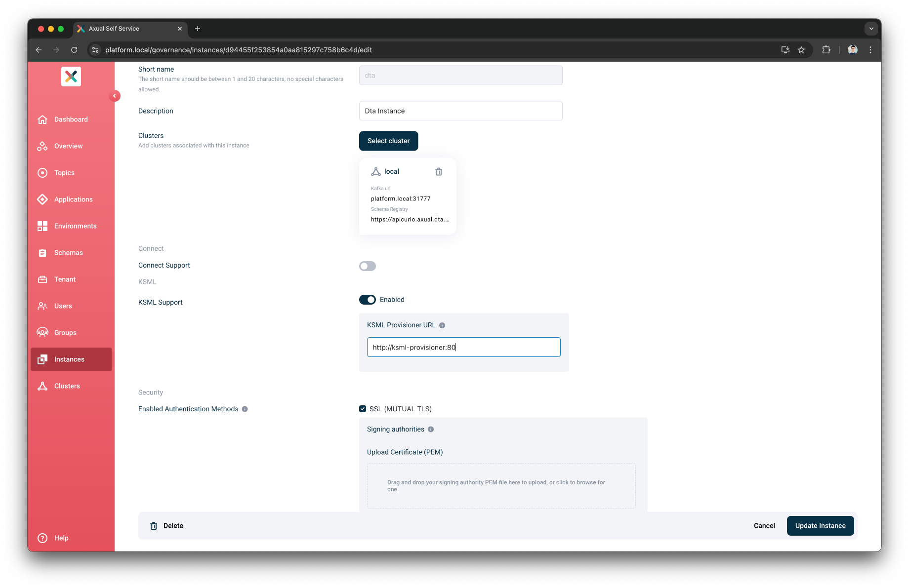The width and height of the screenshot is (909, 588).
Task: Click the Users text in the sidebar
Action: point(63,306)
